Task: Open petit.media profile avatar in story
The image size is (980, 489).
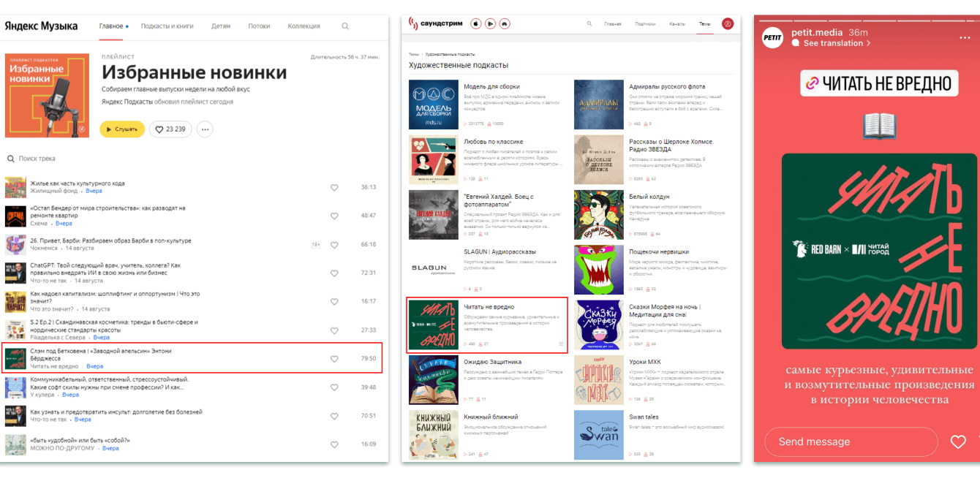Action: pyautogui.click(x=773, y=37)
